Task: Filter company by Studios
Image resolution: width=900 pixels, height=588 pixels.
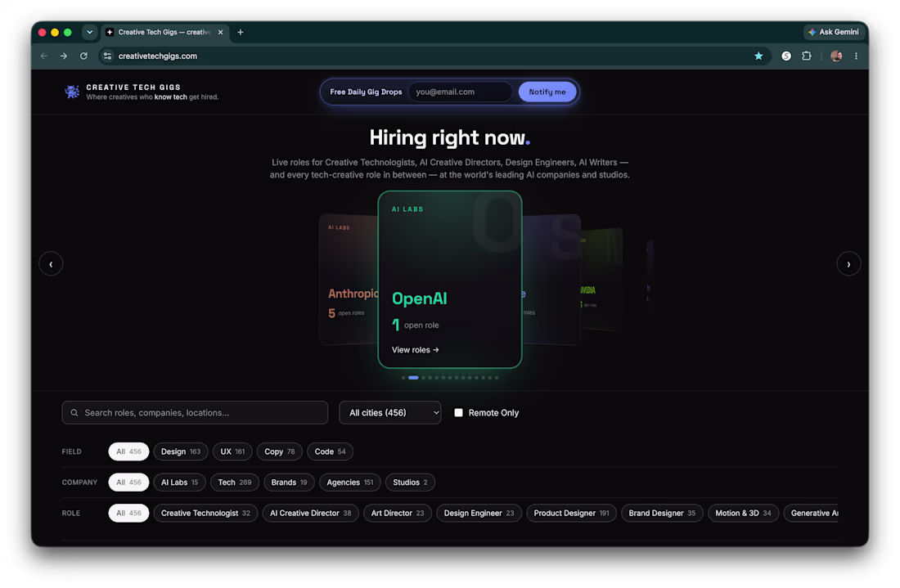Action: [411, 483]
